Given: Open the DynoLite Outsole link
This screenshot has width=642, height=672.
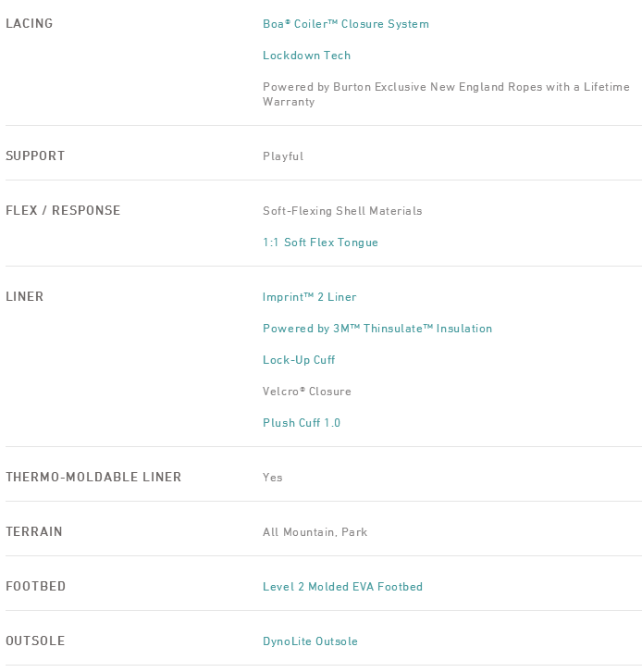Looking at the screenshot, I should click(310, 641).
